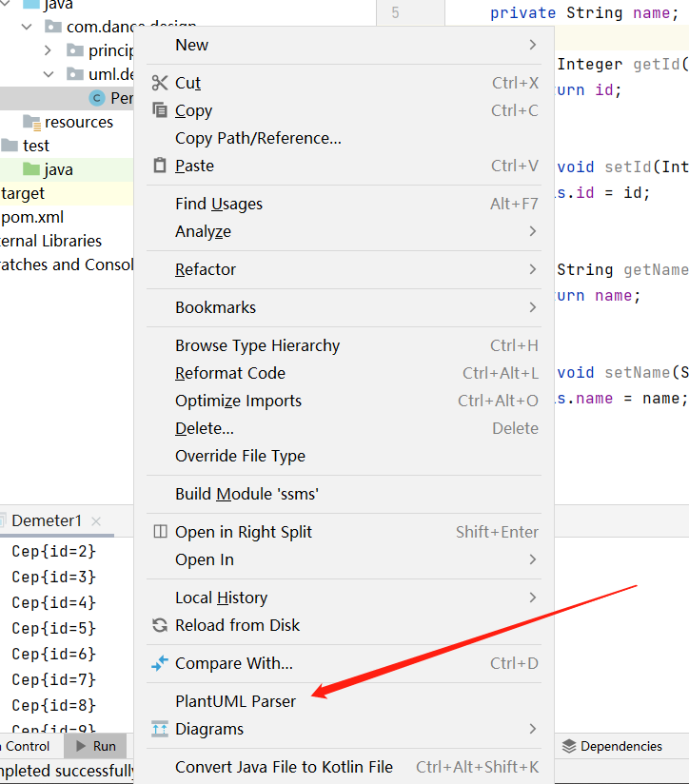
Task: Click 'private String name;' code line
Action: coord(584,12)
